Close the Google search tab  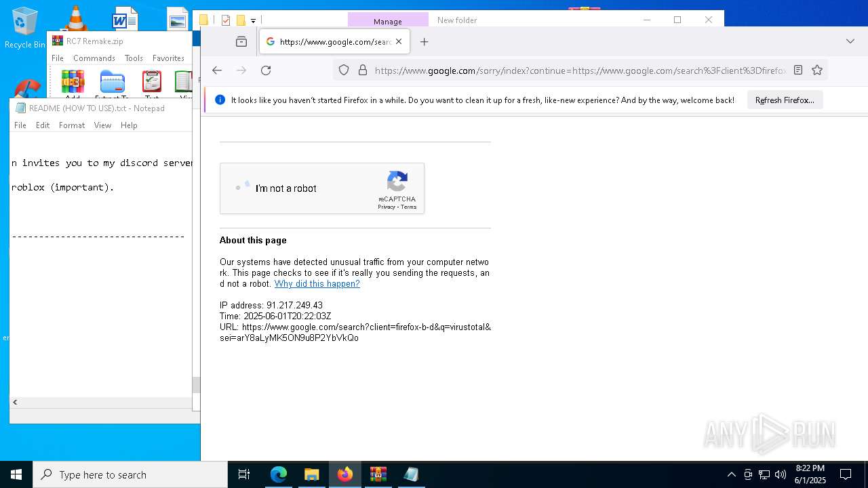399,41
